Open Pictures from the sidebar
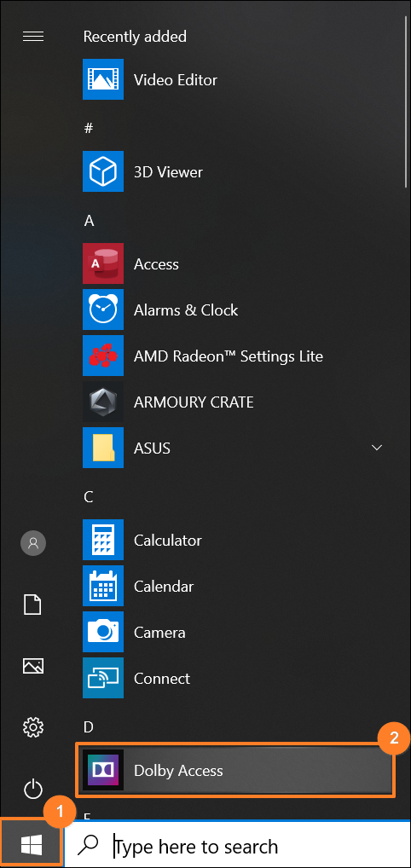 coord(32,665)
